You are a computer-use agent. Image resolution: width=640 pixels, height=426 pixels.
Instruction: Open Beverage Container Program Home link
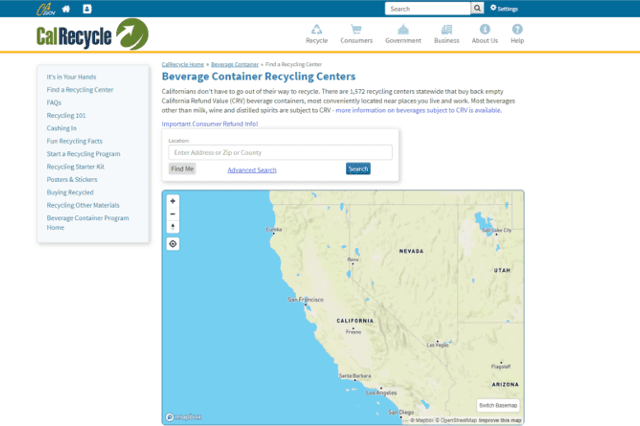pyautogui.click(x=88, y=223)
